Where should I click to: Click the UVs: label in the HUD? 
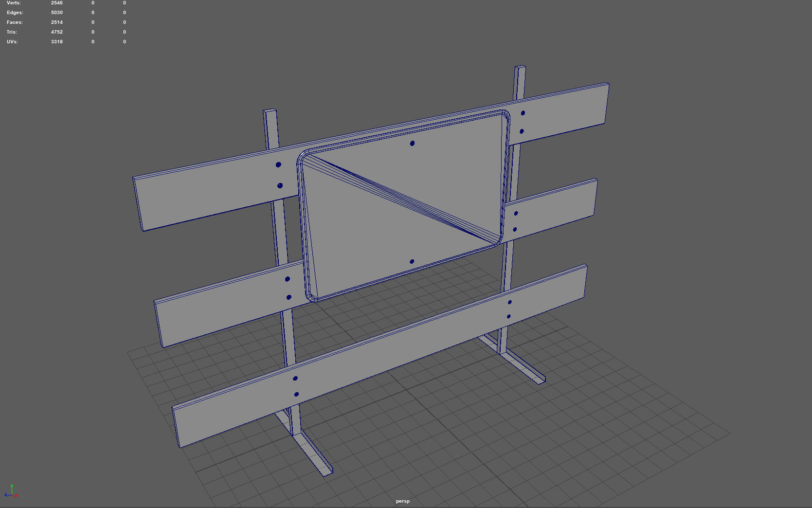12,42
